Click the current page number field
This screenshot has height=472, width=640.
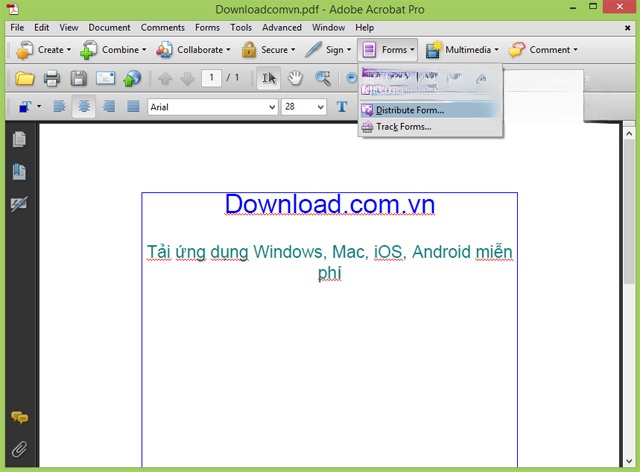(211, 78)
